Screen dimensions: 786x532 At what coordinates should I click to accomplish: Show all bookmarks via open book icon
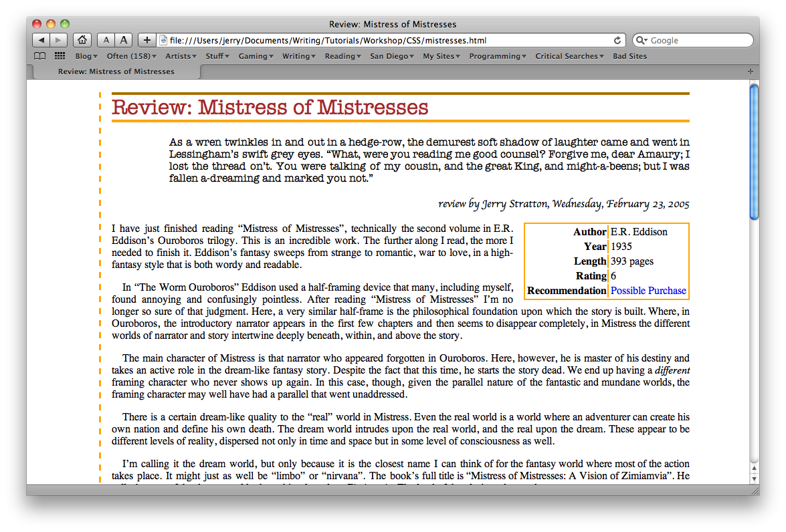(40, 56)
